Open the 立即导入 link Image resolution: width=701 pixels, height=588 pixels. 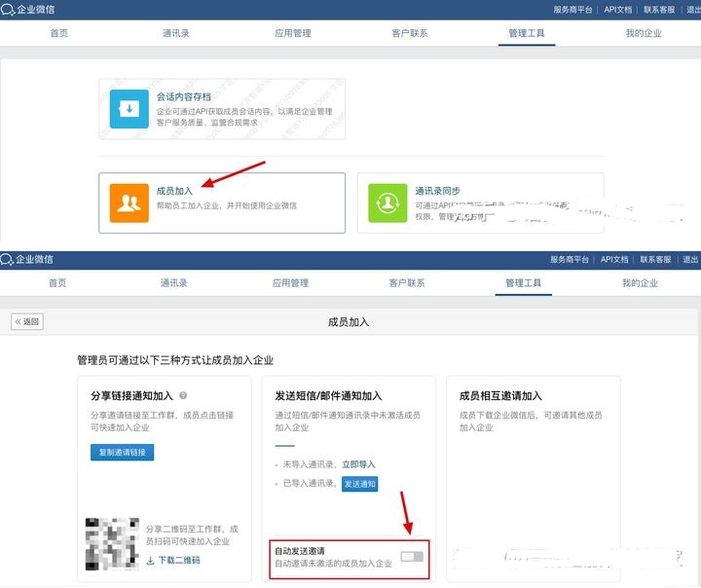click(358, 464)
